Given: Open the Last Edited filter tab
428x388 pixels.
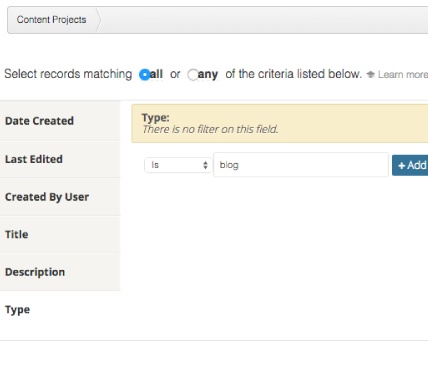Looking at the screenshot, I should pyautogui.click(x=60, y=159).
